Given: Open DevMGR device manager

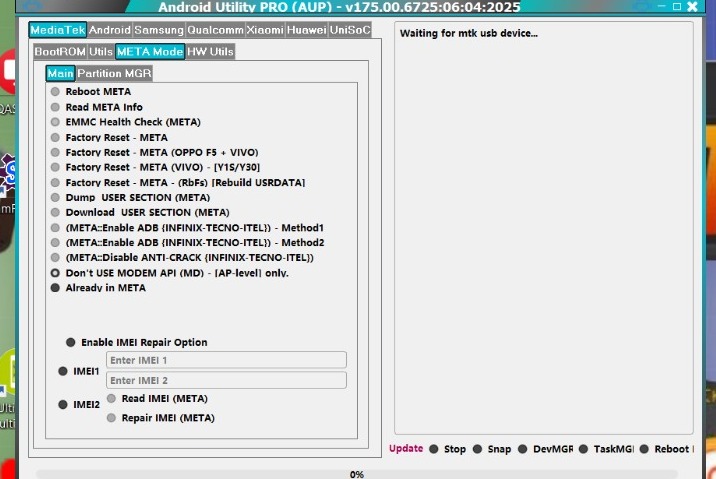Looking at the screenshot, I should 545,449.
